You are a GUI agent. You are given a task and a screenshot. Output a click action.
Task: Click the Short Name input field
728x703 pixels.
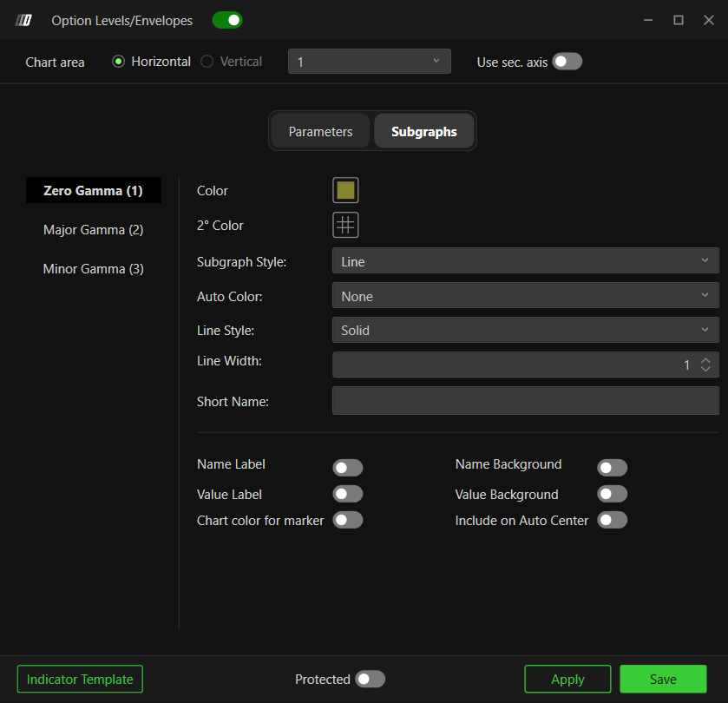pos(526,401)
